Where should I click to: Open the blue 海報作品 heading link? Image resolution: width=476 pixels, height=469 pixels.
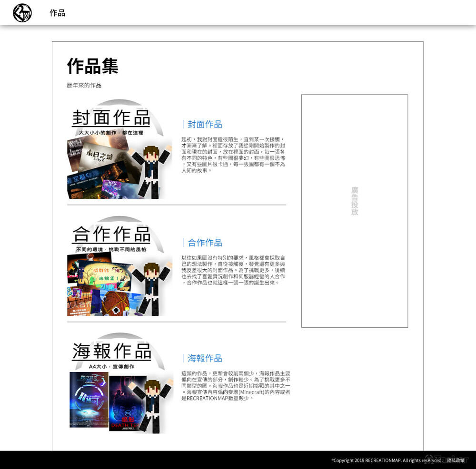point(205,358)
